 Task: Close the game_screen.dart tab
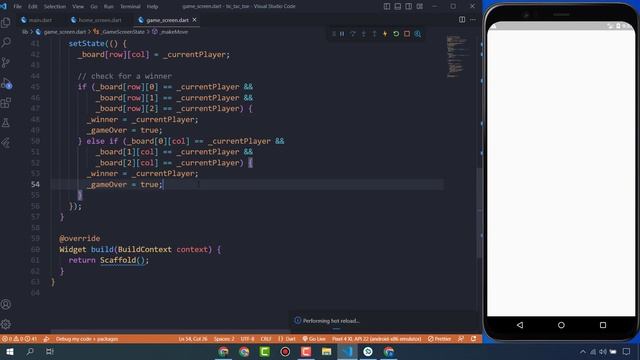tap(194, 20)
